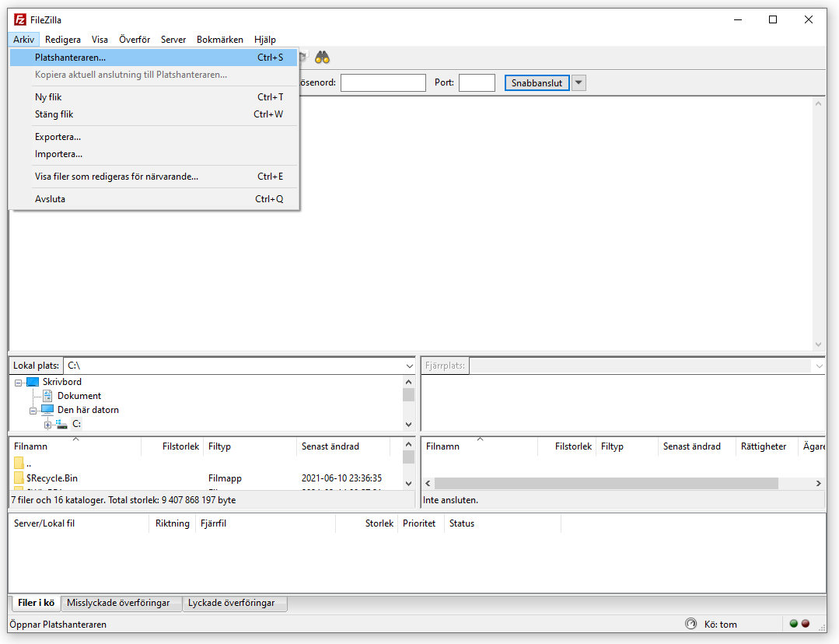Click the green activity indicator light
The image size is (839, 644).
click(794, 624)
